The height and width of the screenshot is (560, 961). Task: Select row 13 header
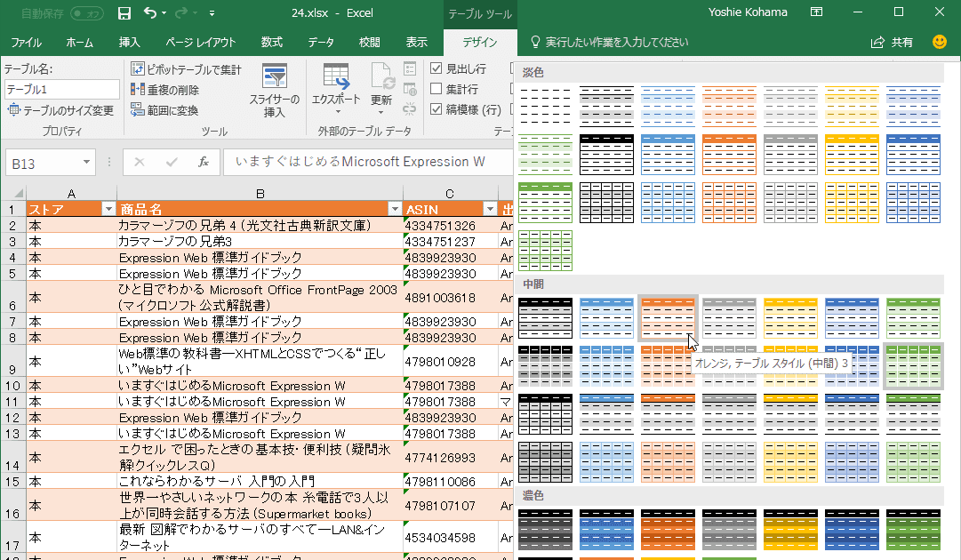click(12, 434)
